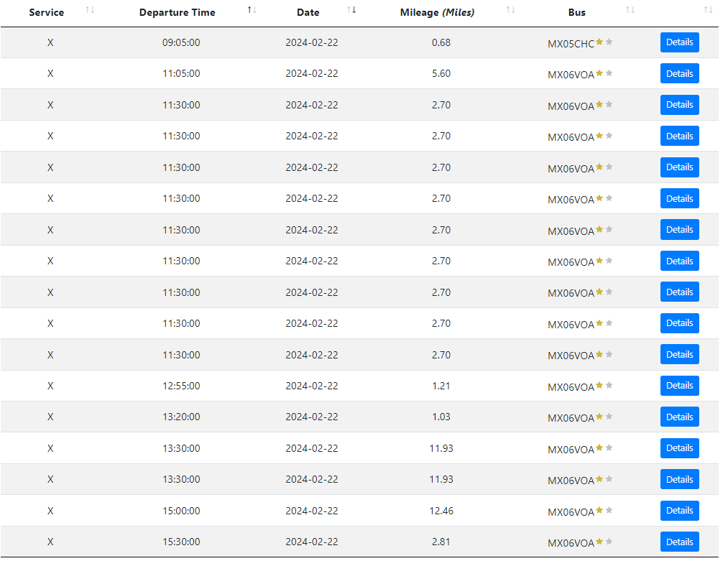View Details for the 12:55:00 departure
The width and height of the screenshot is (728, 561).
pyautogui.click(x=679, y=386)
